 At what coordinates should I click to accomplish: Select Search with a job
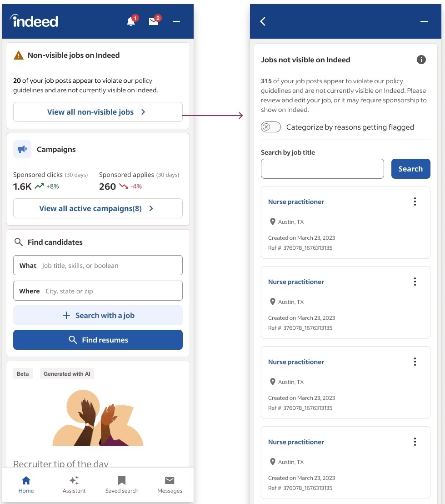tap(98, 315)
